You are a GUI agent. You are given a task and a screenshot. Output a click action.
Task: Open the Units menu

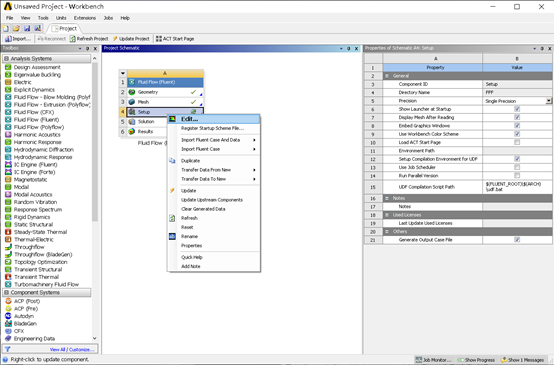tap(61, 18)
